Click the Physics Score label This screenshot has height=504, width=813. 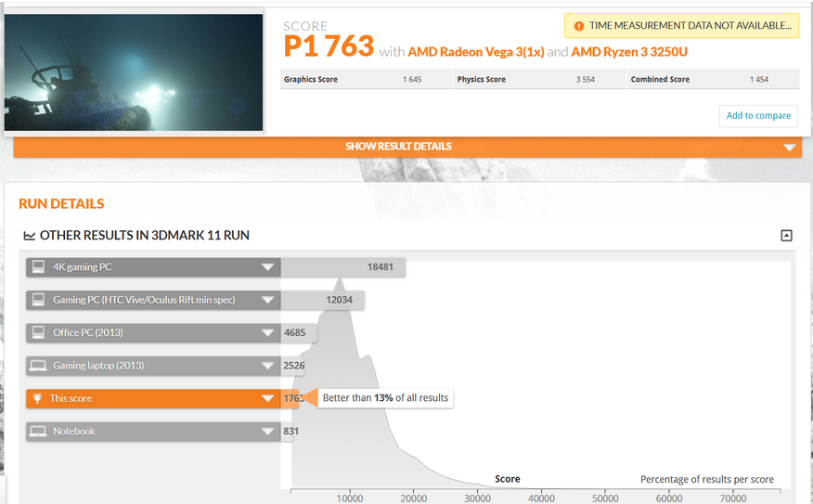tap(481, 79)
